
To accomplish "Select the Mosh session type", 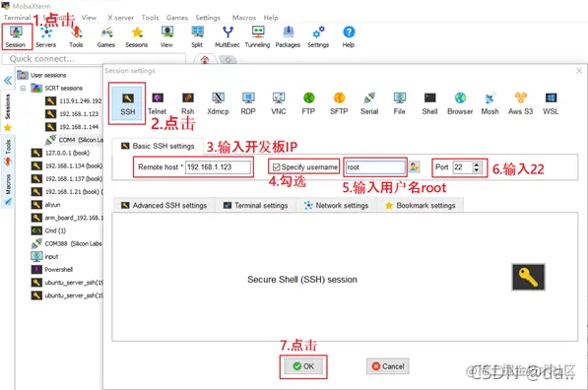I will (x=490, y=103).
